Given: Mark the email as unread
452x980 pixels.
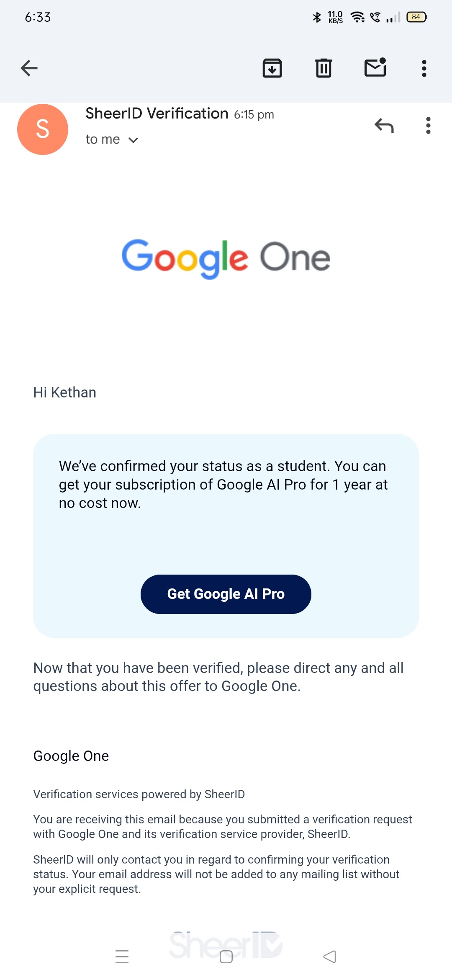Looking at the screenshot, I should click(x=375, y=68).
